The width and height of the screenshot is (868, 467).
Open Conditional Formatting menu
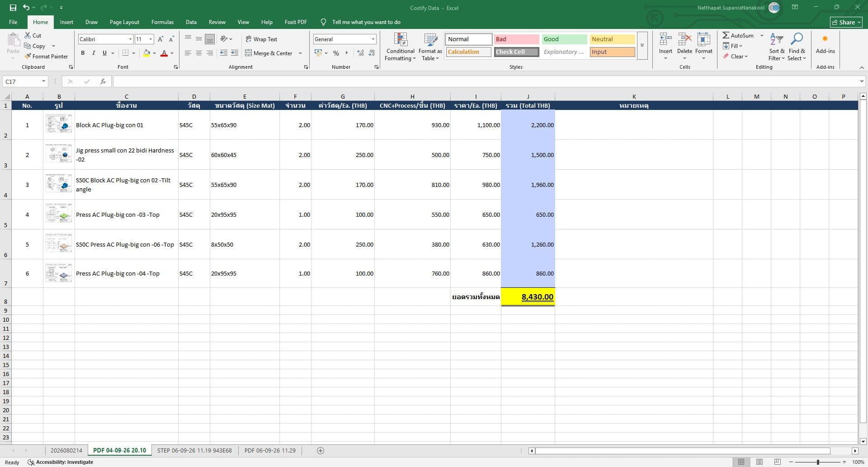click(x=401, y=47)
